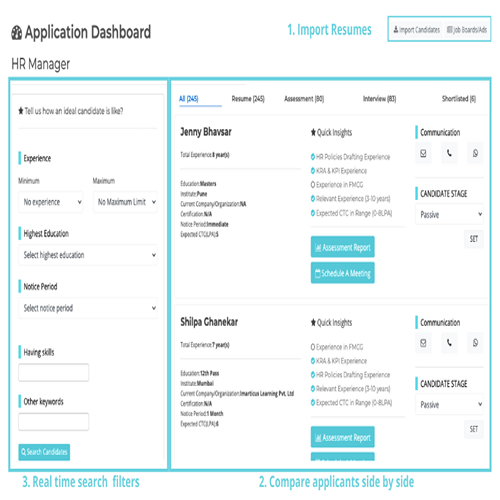Call Shilpa Ghanekar using phone icon
This screenshot has height=500, width=500.
pos(449,343)
